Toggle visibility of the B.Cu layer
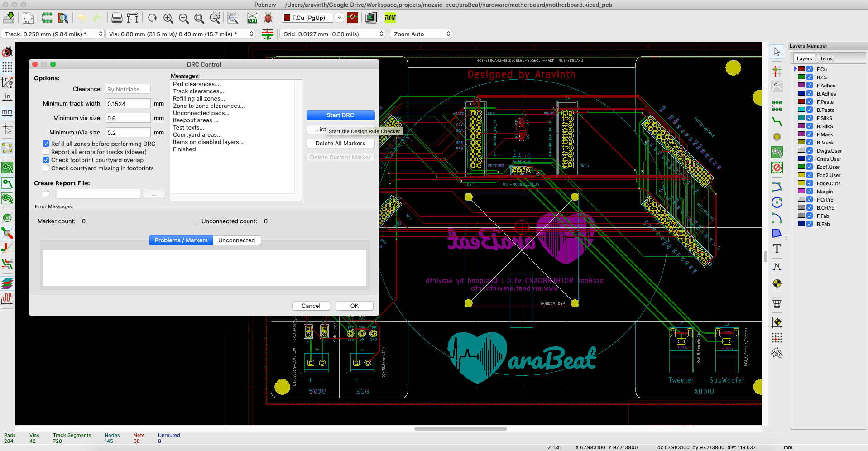868x451 pixels. point(810,77)
